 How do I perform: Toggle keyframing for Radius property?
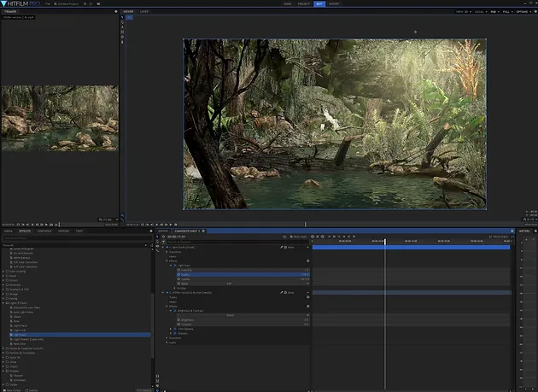tap(178, 275)
